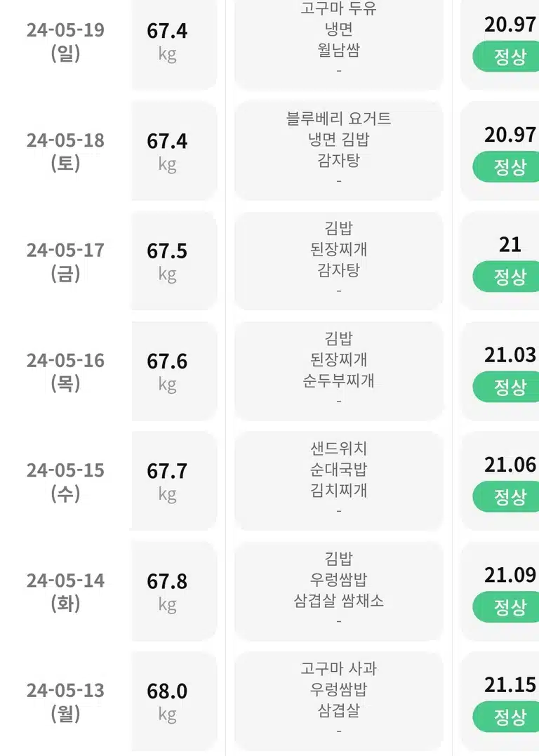Open the 68.0 kg weight card
539x756 pixels.
(174, 701)
